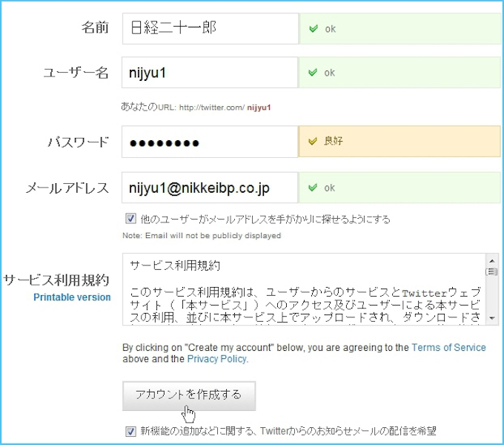The image size is (504, 445).
Task: Click the scrollbar thumb in the terms box
Action: [491, 271]
